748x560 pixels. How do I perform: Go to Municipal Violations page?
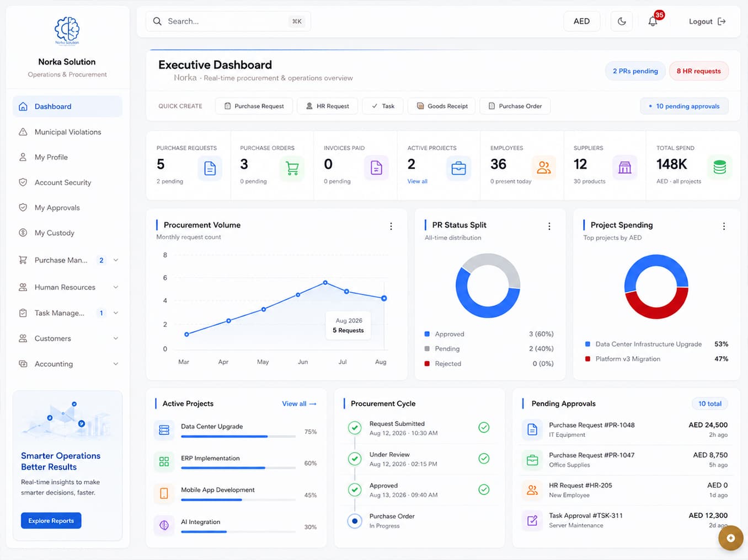click(x=67, y=132)
